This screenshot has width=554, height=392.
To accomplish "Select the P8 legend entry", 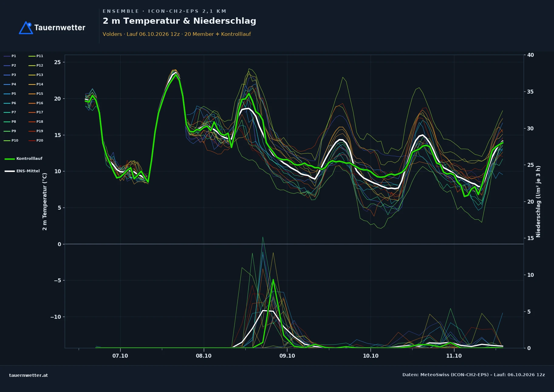I will pyautogui.click(x=10, y=122).
